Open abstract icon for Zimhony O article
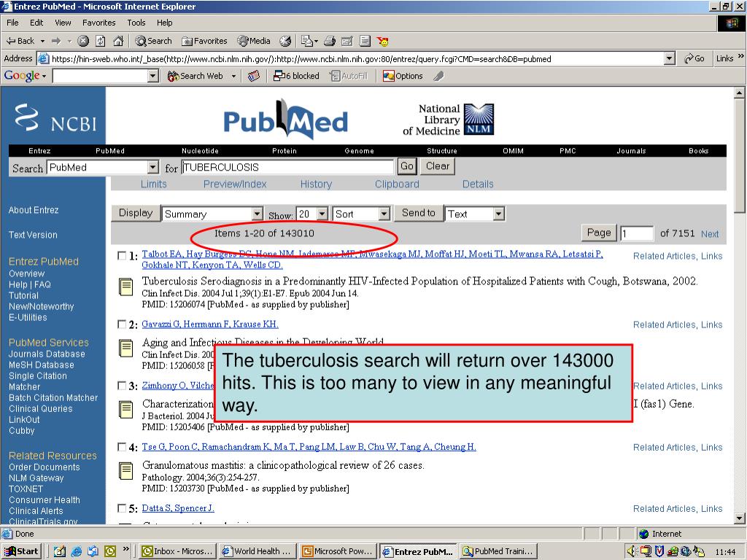Screen dimensions: 747x560 click(x=125, y=410)
